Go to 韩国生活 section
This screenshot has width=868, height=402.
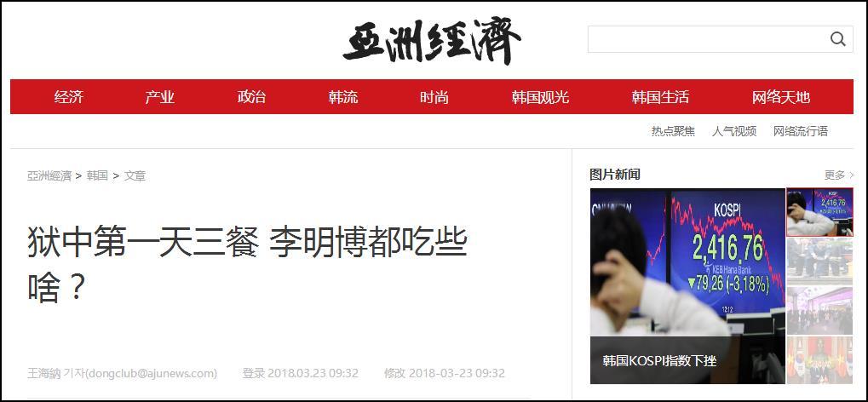pyautogui.click(x=660, y=97)
